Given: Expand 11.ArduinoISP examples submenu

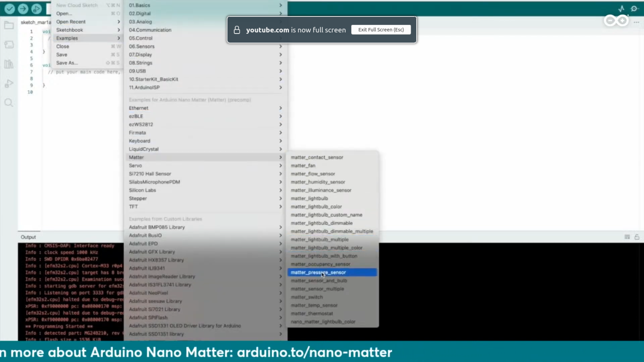Looking at the screenshot, I should 205,87.
